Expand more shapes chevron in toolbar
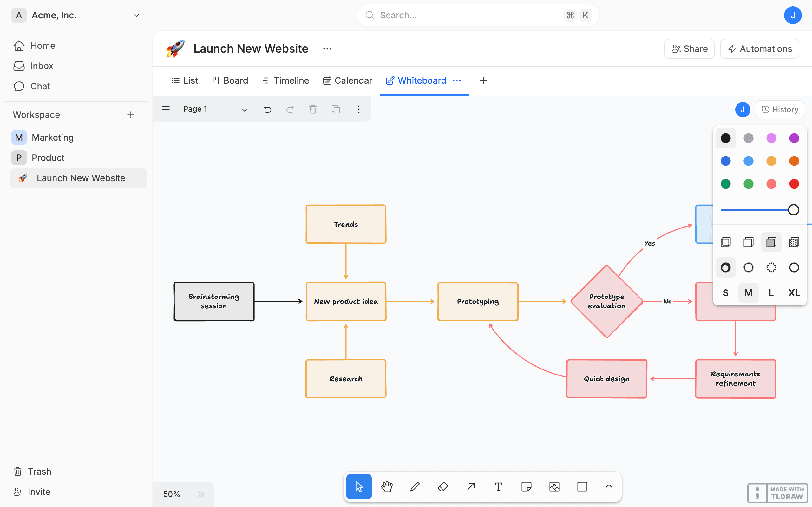812x507 pixels. [x=609, y=486]
